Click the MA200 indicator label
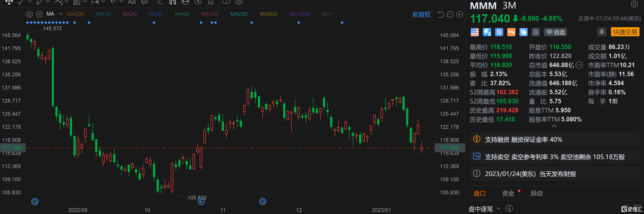The image size is (644, 214). pyautogui.click(x=76, y=14)
